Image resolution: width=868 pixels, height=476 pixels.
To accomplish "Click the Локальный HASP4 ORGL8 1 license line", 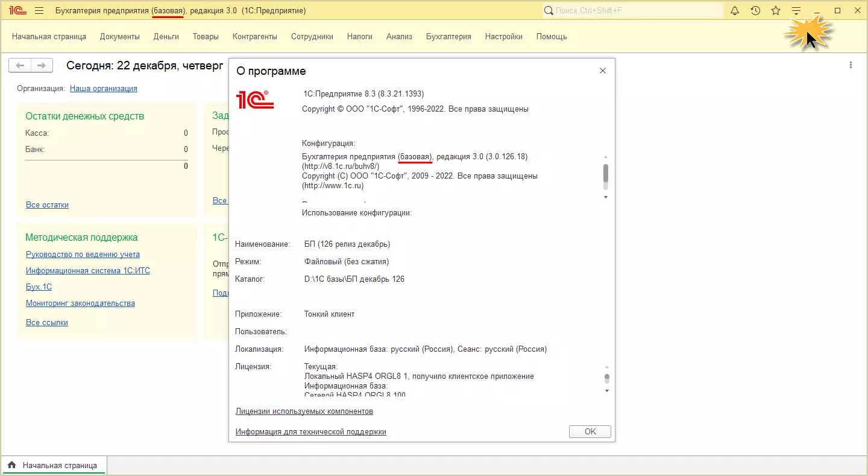I will pyautogui.click(x=419, y=376).
